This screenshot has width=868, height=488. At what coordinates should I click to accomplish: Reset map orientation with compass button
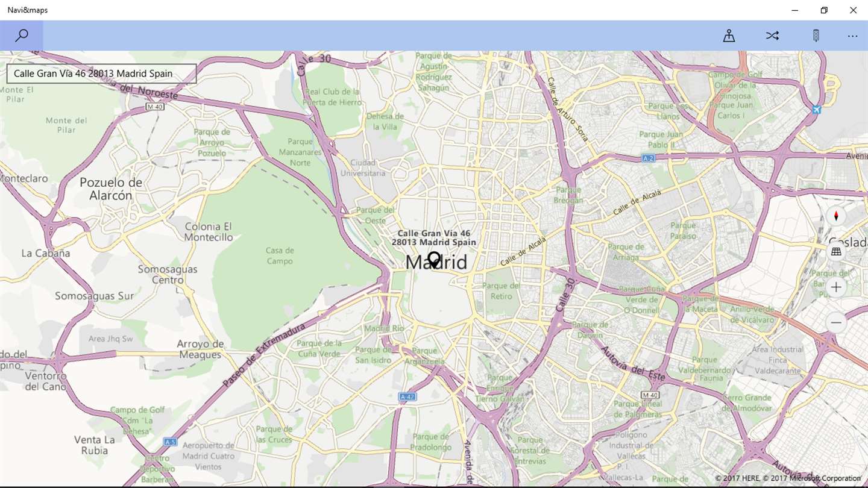[836, 216]
